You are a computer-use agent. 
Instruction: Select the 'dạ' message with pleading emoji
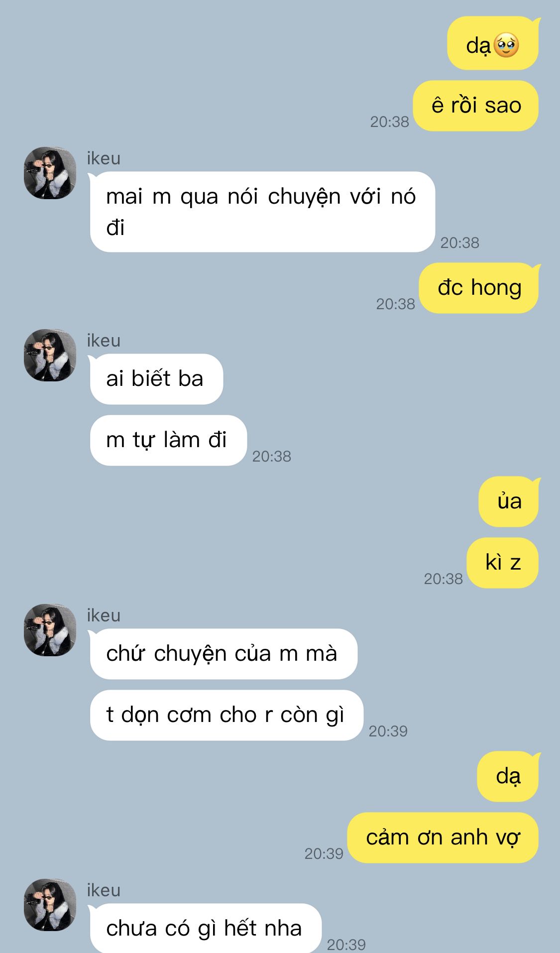click(493, 43)
